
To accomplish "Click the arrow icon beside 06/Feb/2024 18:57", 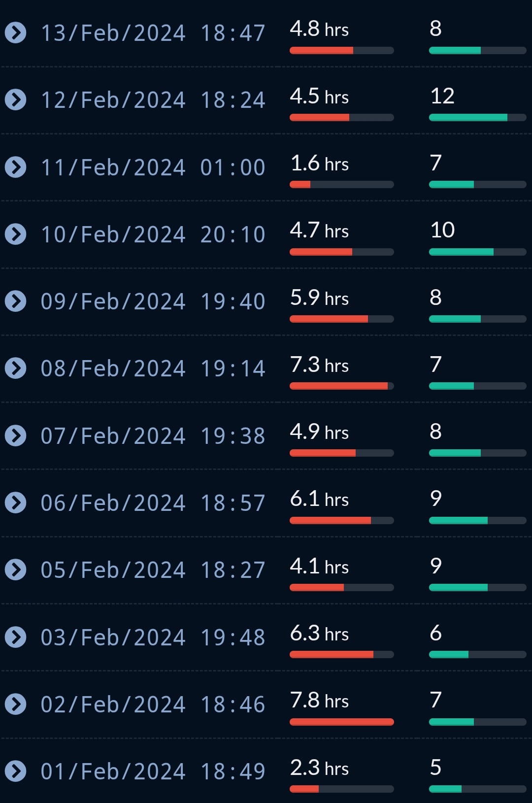I will 16,502.
